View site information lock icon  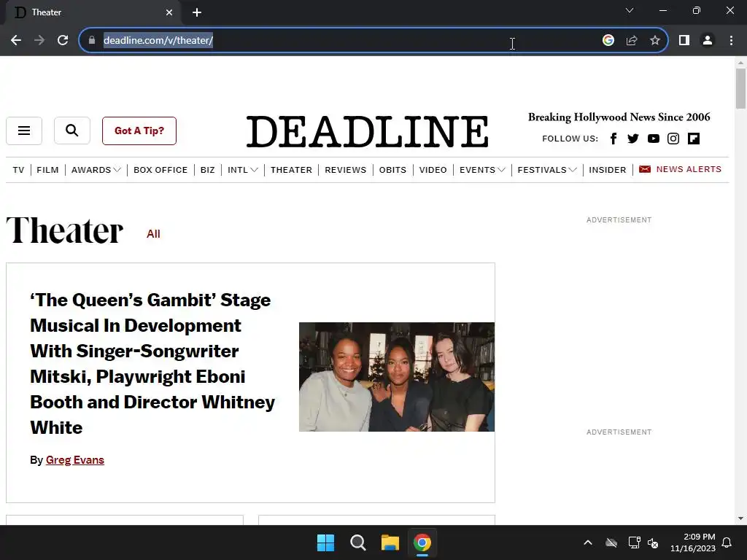tap(92, 41)
